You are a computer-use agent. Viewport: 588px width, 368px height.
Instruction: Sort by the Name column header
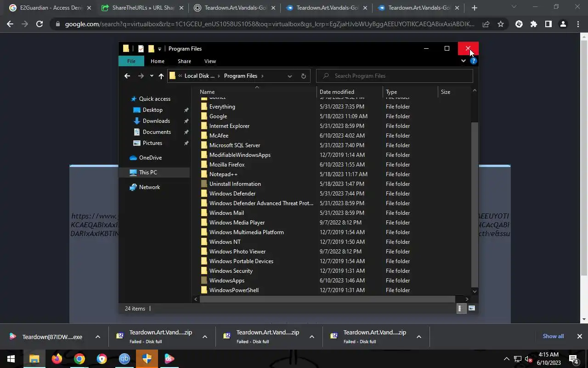[207, 92]
